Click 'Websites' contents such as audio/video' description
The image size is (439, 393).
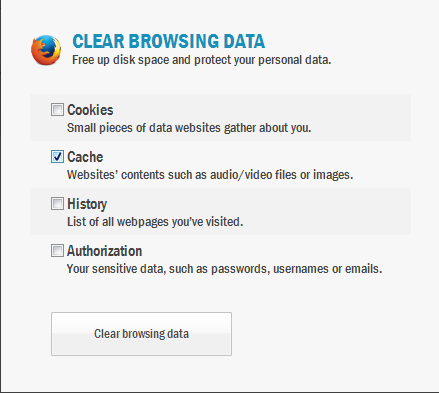pyautogui.click(x=210, y=175)
